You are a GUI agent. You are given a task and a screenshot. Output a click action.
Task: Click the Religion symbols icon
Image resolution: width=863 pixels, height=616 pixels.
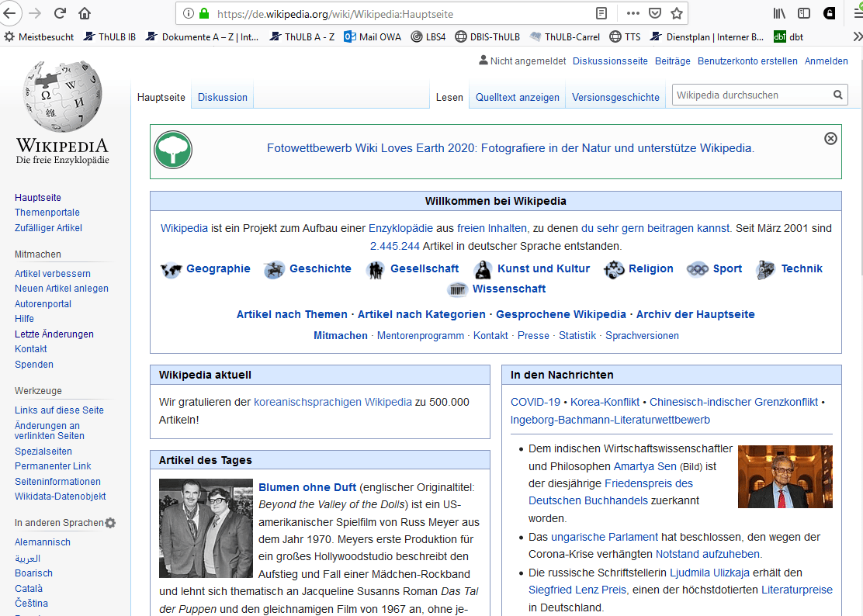(614, 269)
